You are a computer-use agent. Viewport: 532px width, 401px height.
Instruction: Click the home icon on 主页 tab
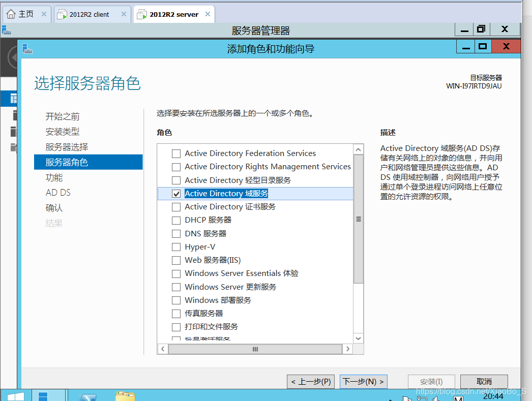[11, 14]
